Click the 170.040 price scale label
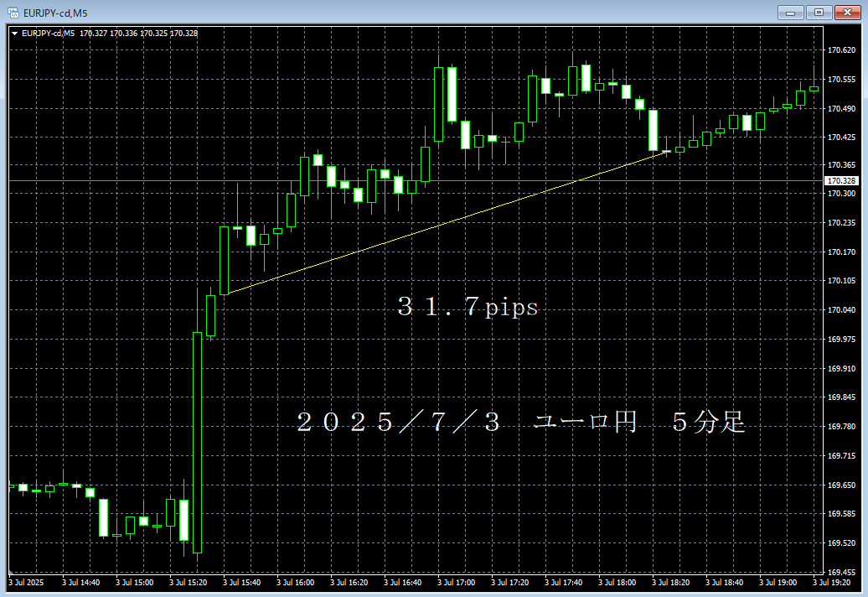Screen dimensions: 868x597 point(841,309)
